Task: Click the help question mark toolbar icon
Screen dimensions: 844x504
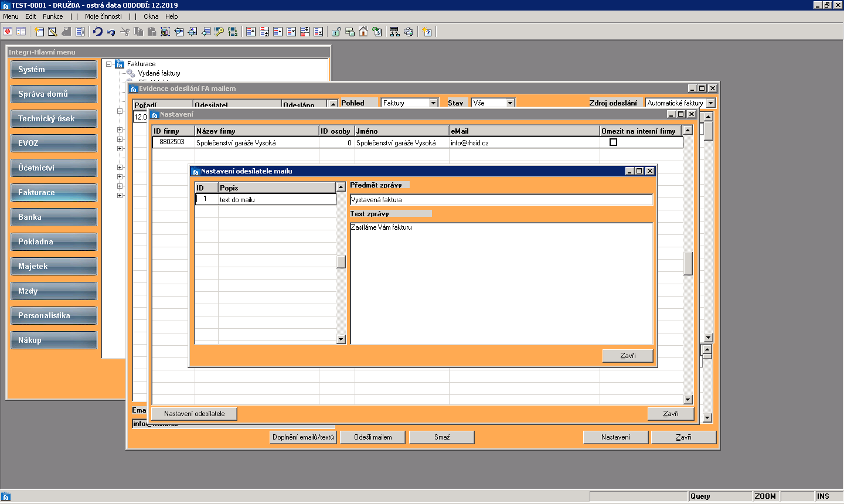Action: [427, 32]
